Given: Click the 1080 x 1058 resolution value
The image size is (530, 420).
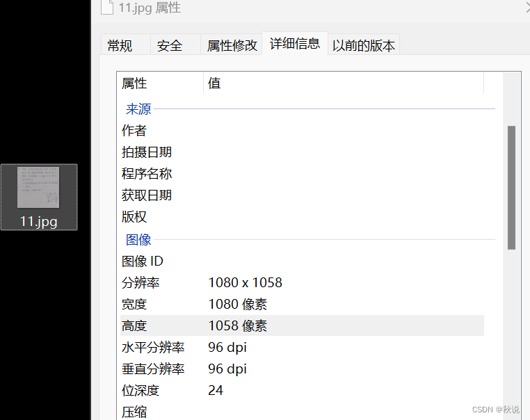Looking at the screenshot, I should 245,283.
